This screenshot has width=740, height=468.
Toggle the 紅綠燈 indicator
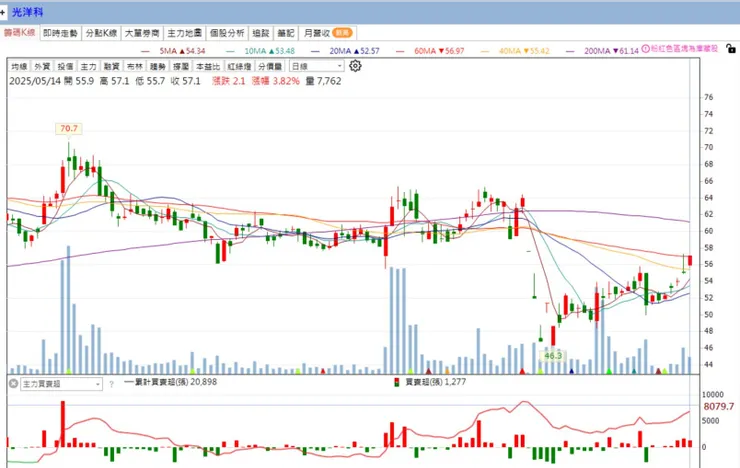(239, 67)
